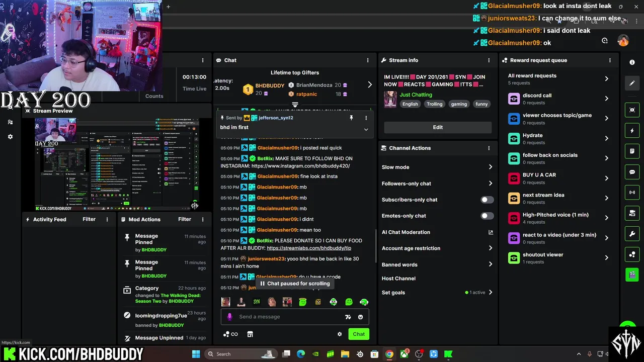
Task: Click the green Chat send button
Action: [x=359, y=334]
